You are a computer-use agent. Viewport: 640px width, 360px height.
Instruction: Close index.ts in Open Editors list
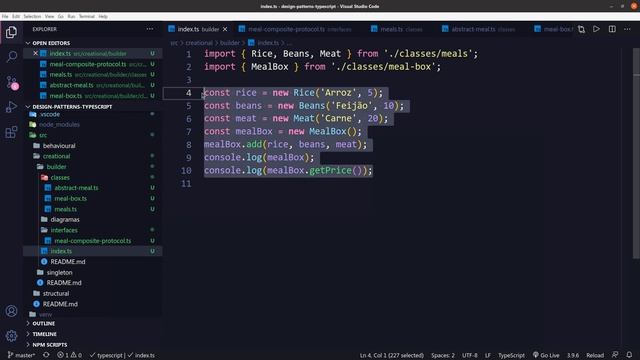point(36,53)
